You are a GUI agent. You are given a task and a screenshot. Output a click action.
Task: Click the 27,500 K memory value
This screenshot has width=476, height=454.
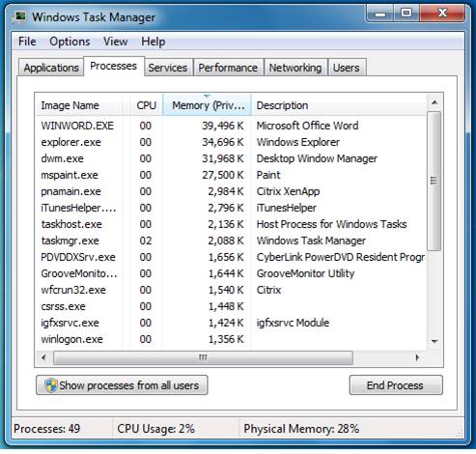(x=223, y=175)
